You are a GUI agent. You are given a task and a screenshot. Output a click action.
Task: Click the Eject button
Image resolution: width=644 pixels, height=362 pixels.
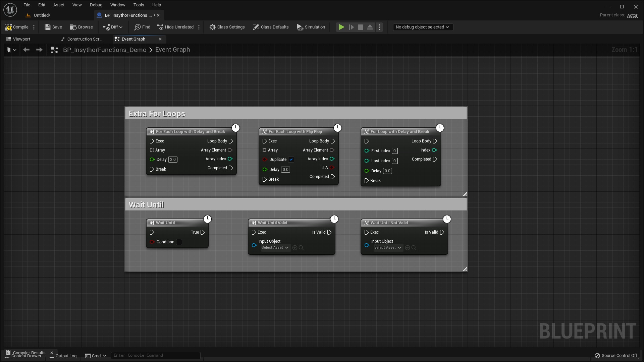click(x=370, y=27)
